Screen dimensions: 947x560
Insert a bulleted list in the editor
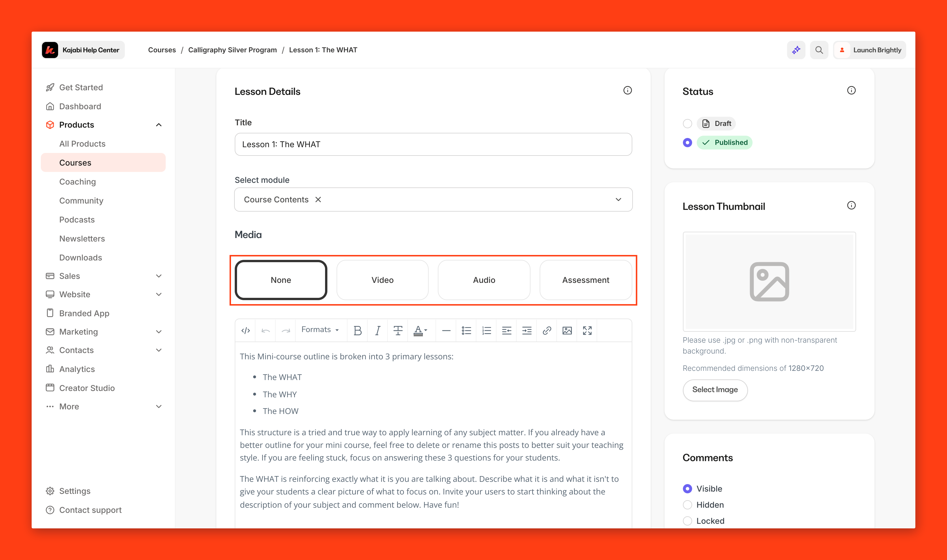click(466, 331)
